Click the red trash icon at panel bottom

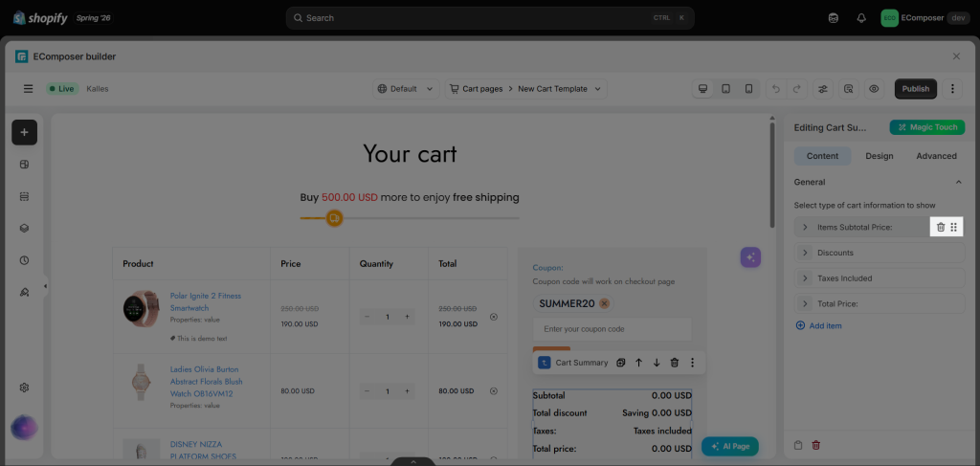coord(815,445)
